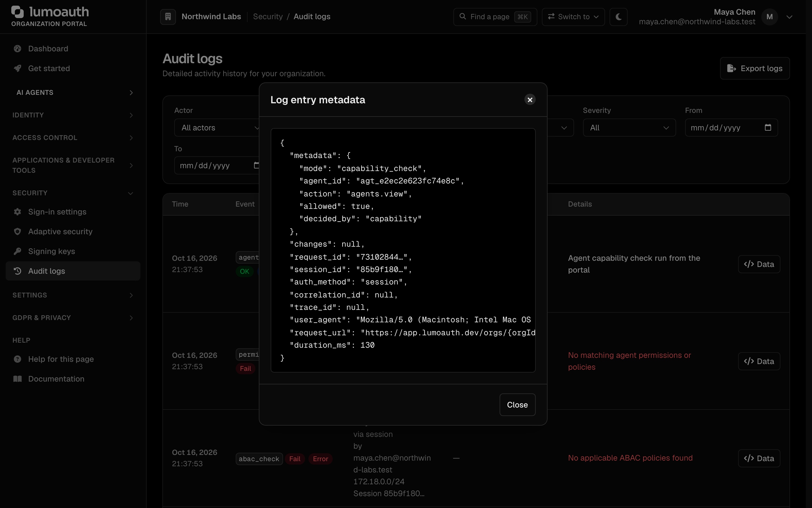Open Data for abac_check row

click(x=759, y=459)
